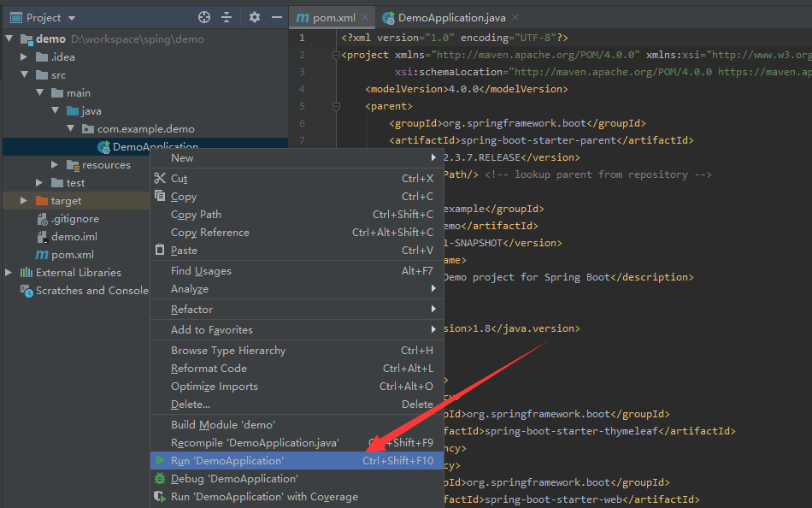812x508 pixels.
Task: Click the Run with Coverage shield icon
Action: click(160, 496)
